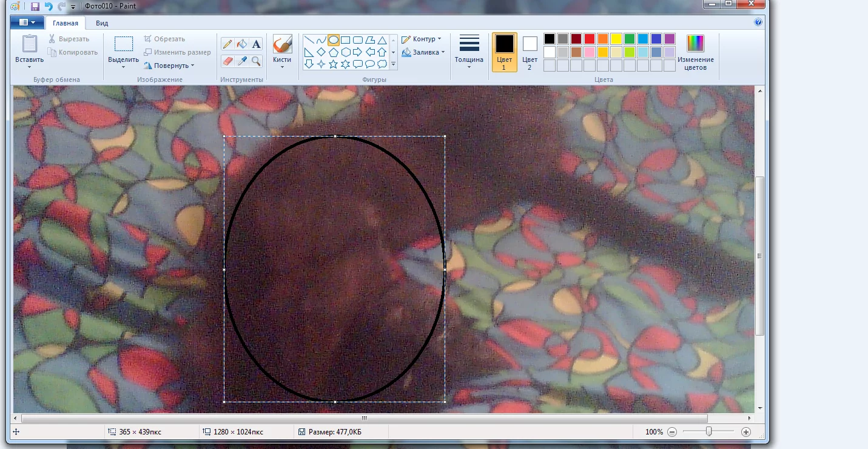
Task: Pick the Fill with color bucket tool
Action: coord(242,44)
